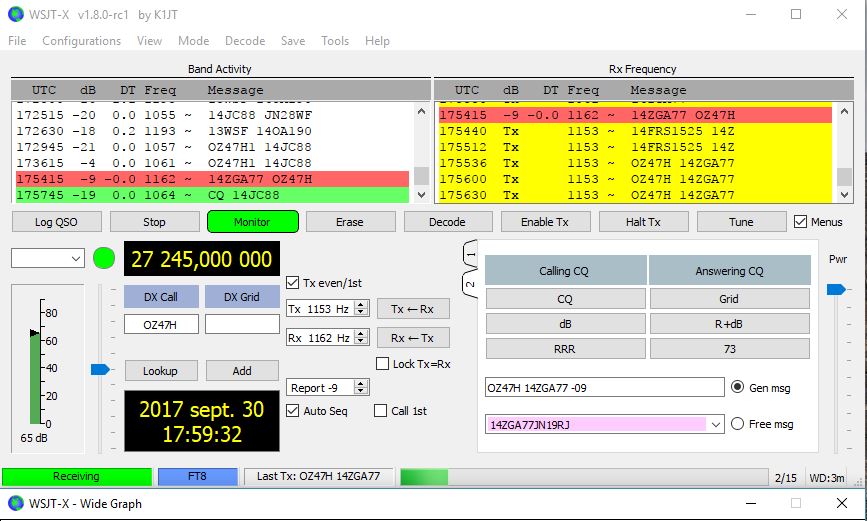Click the Tune button
This screenshot has height=521, width=867.
741,222
